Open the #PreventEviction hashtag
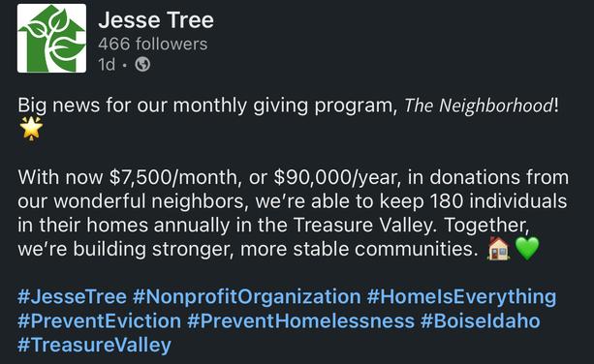594x364 pixels. click(99, 320)
